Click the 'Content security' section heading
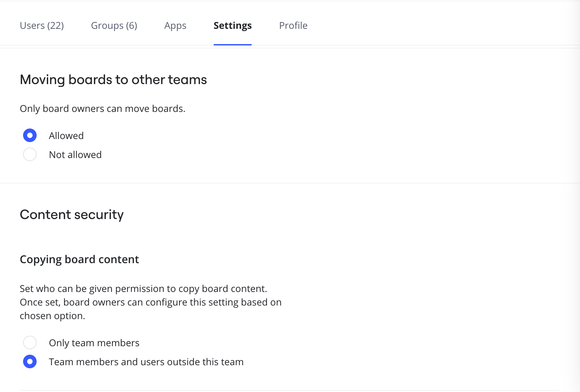The height and width of the screenshot is (392, 580). pyautogui.click(x=72, y=215)
